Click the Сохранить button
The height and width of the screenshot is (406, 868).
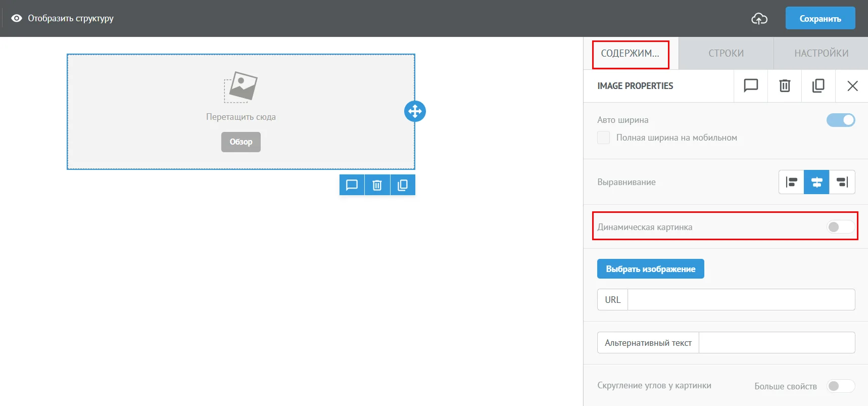[x=820, y=18]
